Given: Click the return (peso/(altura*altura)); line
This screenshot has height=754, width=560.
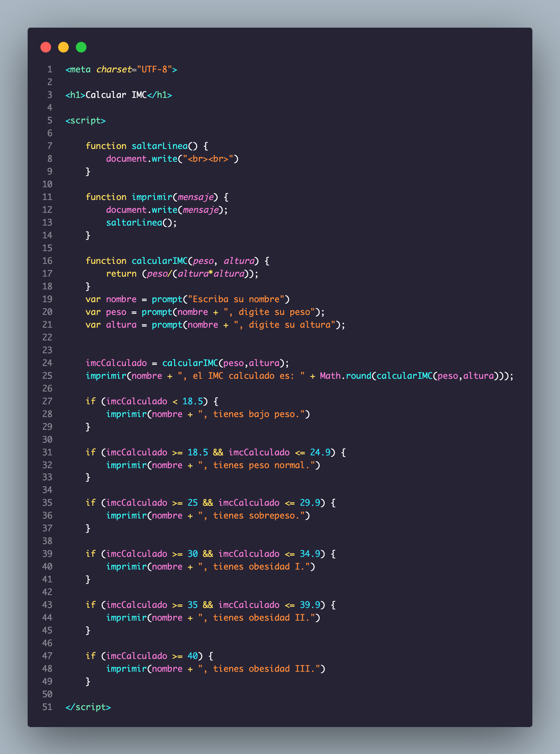Looking at the screenshot, I should (182, 274).
